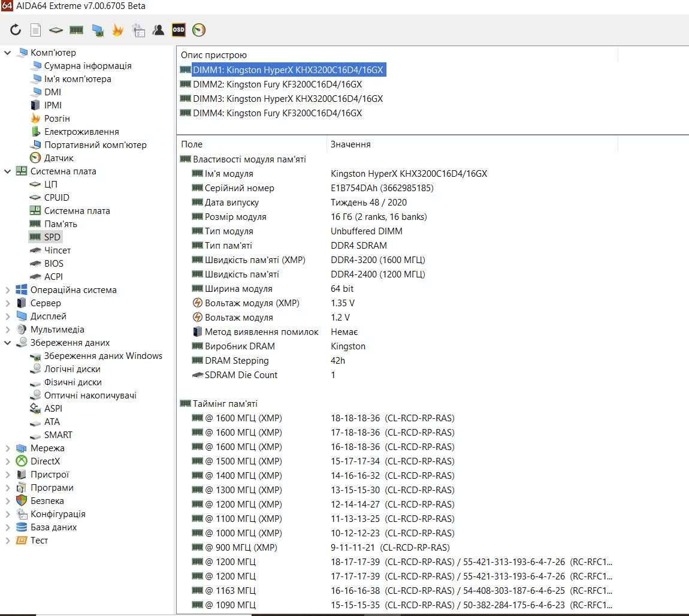The height and width of the screenshot is (616, 689).
Task: Select the Конфігурація tree item
Action: click(58, 514)
